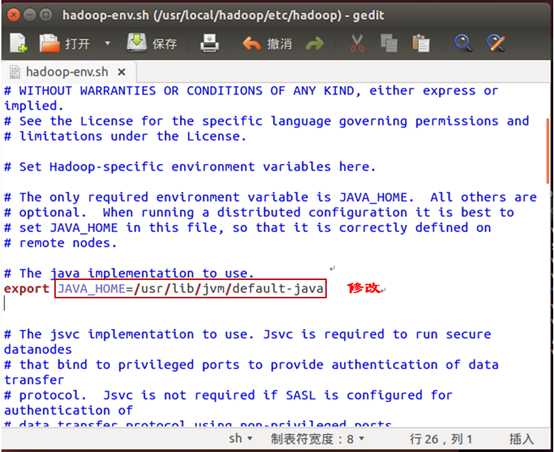This screenshot has width=554, height=452.
Task: Click the 'WITHOUT WARRANTIES OR CONDITIONS' comment line
Action: (251, 91)
